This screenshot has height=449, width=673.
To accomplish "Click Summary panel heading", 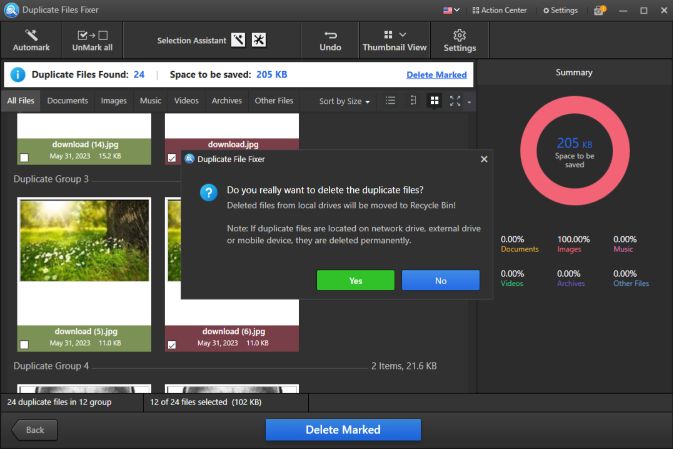I will [574, 73].
